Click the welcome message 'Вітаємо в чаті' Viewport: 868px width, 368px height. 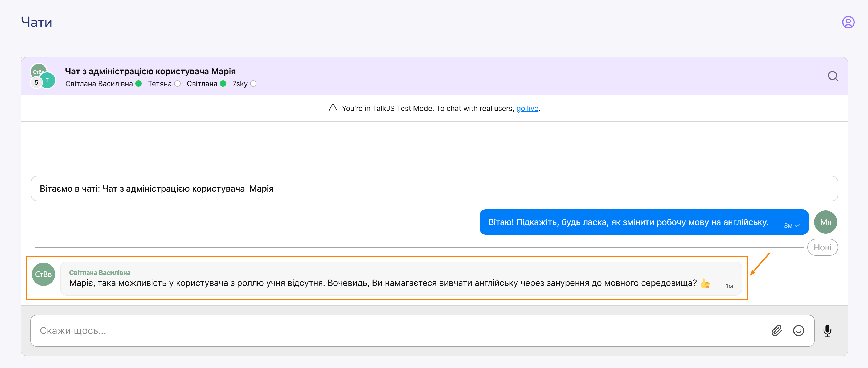tap(434, 189)
